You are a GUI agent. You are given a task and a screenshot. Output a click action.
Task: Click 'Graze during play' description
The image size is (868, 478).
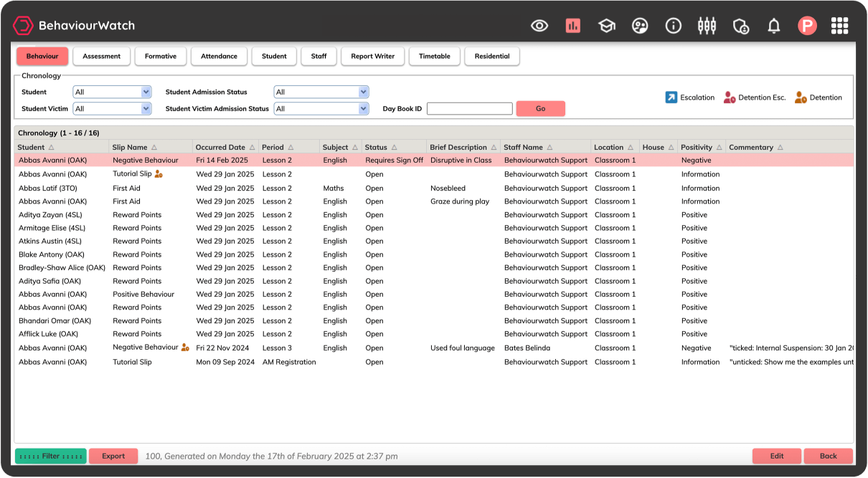point(460,201)
